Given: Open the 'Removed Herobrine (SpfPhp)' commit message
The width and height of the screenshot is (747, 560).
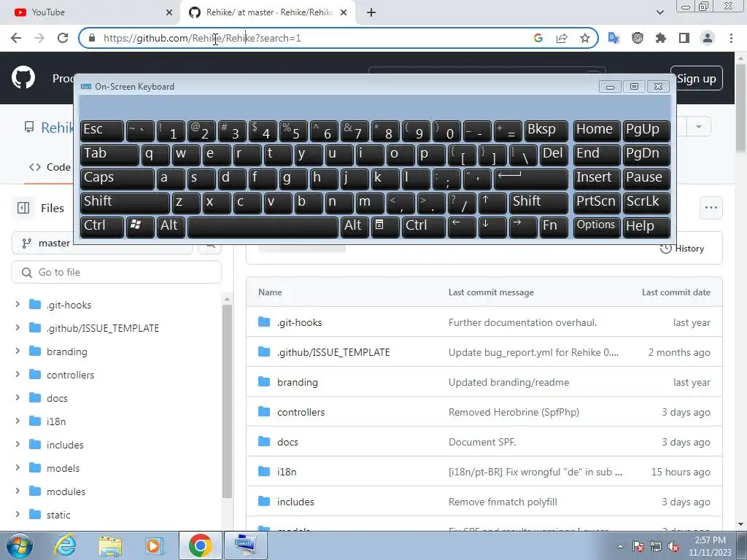Looking at the screenshot, I should 514,412.
